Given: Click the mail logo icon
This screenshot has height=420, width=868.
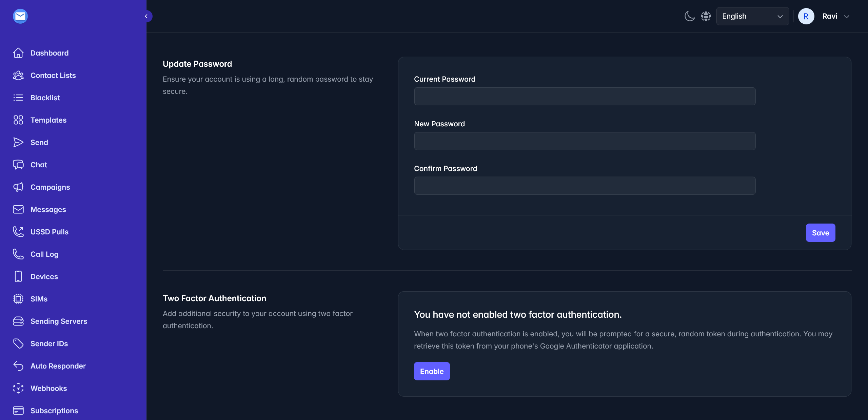Looking at the screenshot, I should [x=20, y=16].
